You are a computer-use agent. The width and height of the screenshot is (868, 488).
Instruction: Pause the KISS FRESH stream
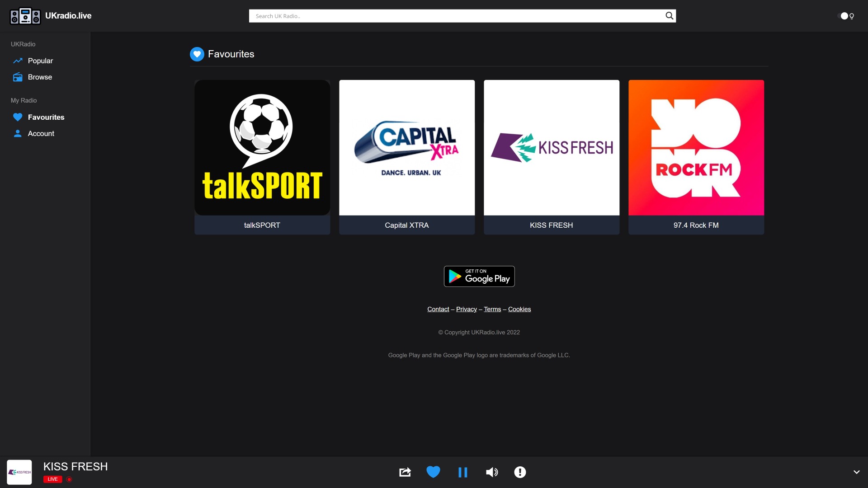462,472
